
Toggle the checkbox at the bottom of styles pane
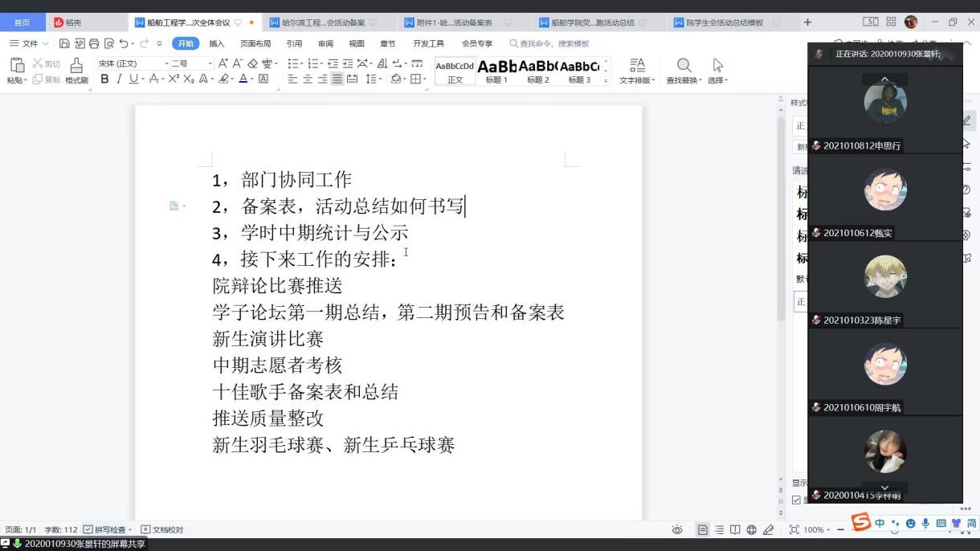click(796, 500)
